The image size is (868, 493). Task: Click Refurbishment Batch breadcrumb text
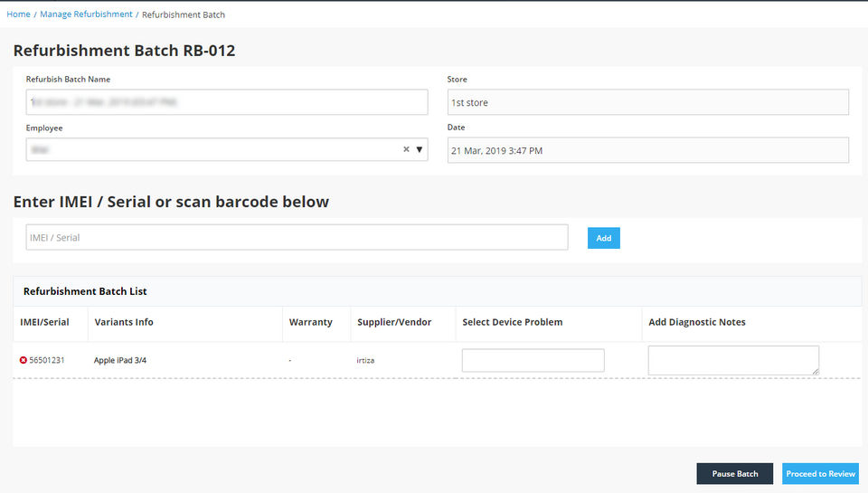point(184,14)
